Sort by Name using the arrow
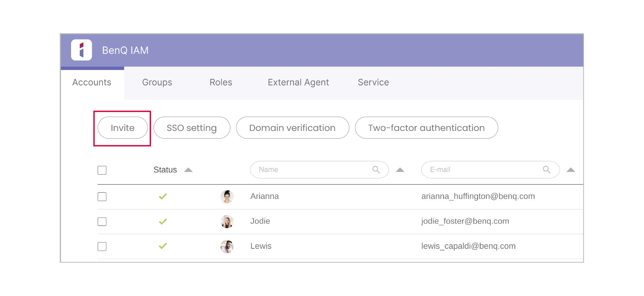Image resolution: width=644 pixels, height=296 pixels. tap(400, 170)
